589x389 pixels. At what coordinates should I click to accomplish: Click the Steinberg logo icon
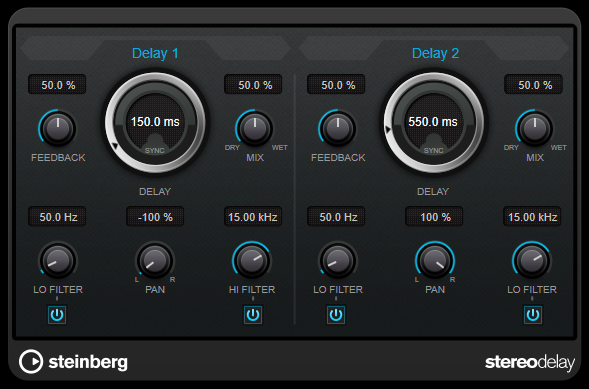click(31, 361)
